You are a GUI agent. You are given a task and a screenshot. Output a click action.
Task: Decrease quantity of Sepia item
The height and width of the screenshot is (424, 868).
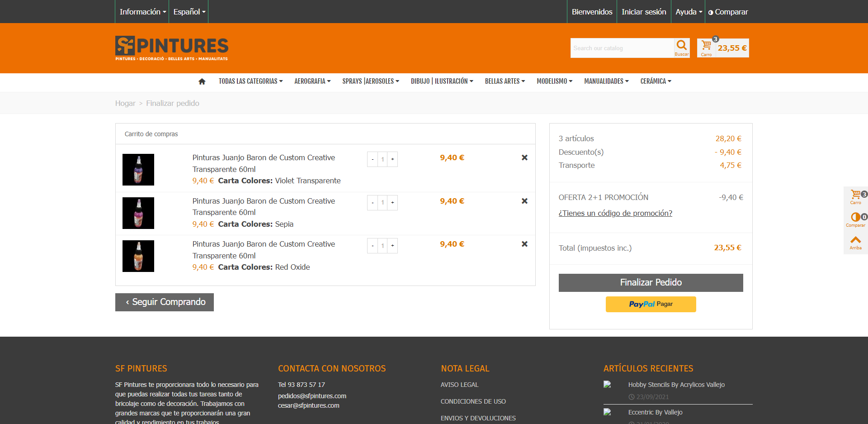pyautogui.click(x=373, y=203)
